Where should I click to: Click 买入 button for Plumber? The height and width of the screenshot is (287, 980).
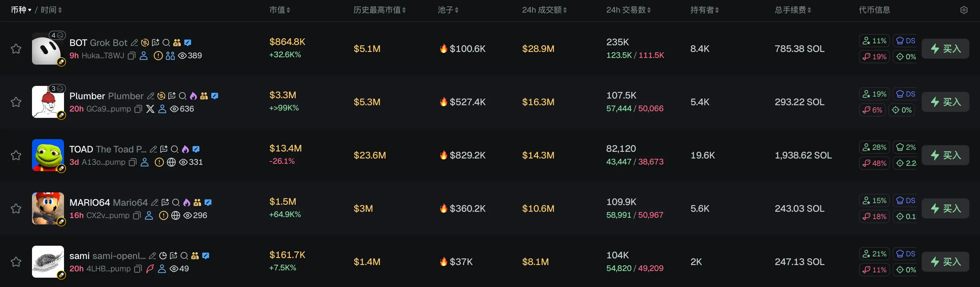(x=945, y=102)
